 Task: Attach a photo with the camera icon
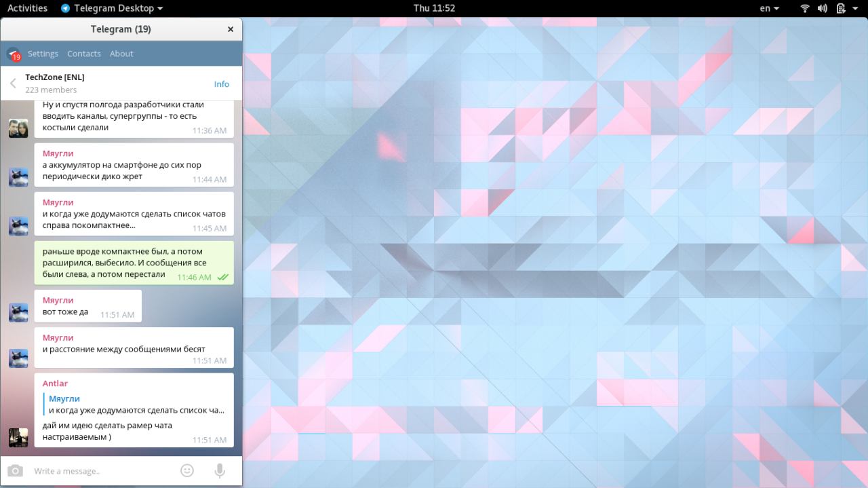[x=15, y=470]
